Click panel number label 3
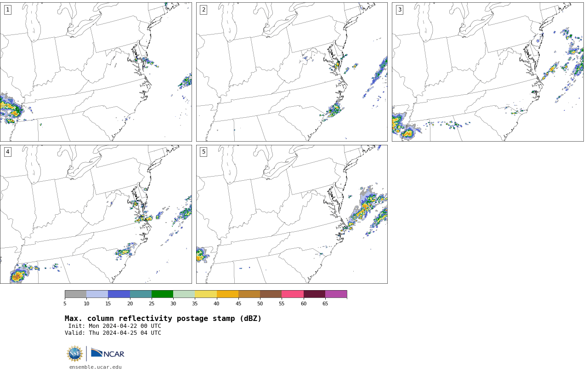 click(399, 10)
